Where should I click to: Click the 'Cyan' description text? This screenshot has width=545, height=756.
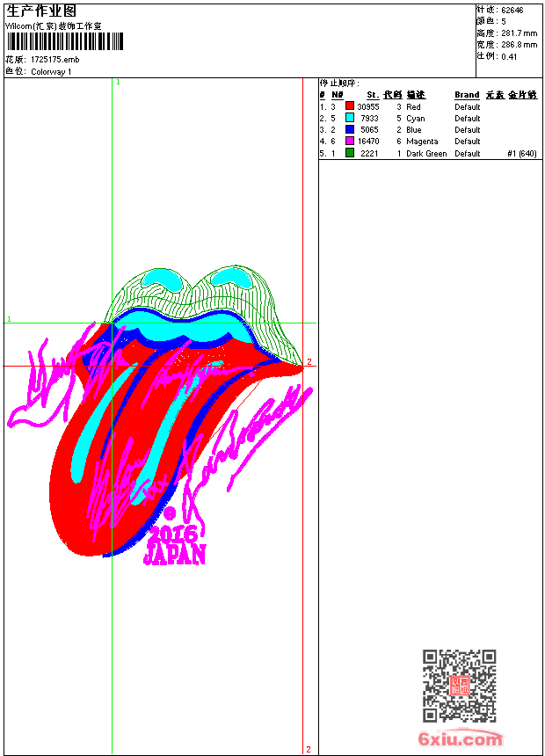point(415,119)
